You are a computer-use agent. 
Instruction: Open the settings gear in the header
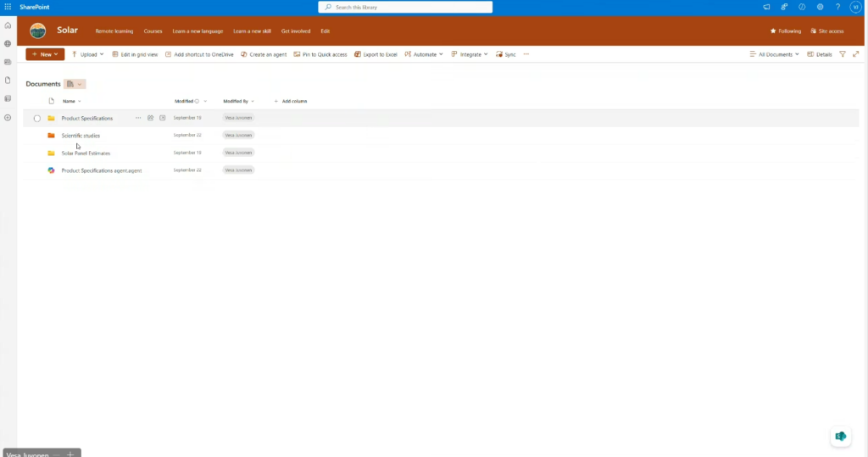820,7
